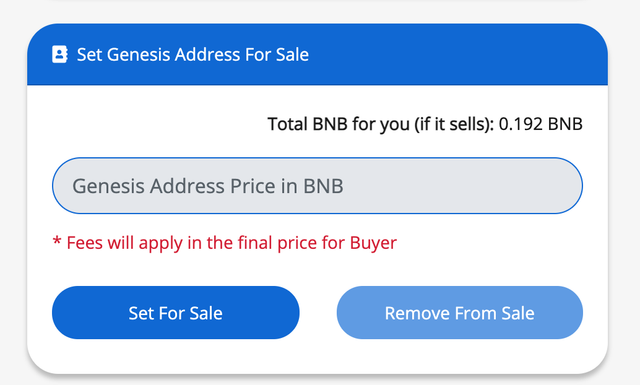Place the cursor in the BNB price box
The image size is (640, 385).
pos(317,186)
